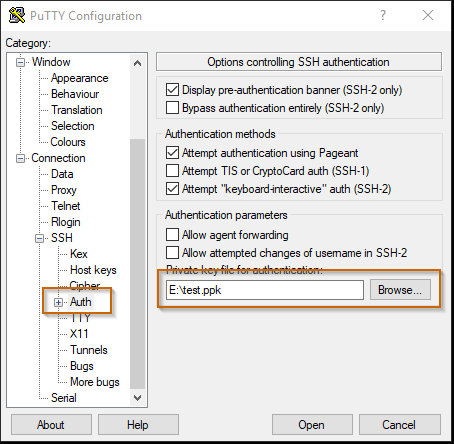Click the About button
The width and height of the screenshot is (454, 444).
[x=51, y=425]
